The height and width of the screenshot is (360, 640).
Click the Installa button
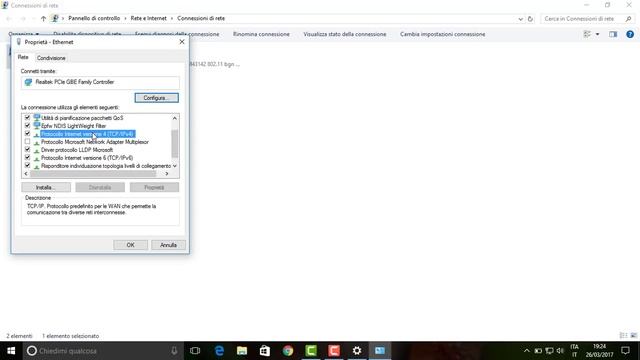pos(46,187)
